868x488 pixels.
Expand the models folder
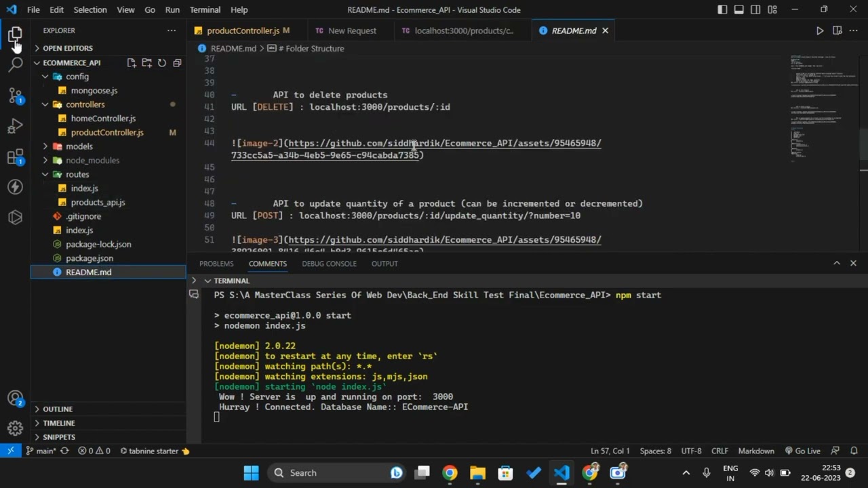pyautogui.click(x=45, y=146)
